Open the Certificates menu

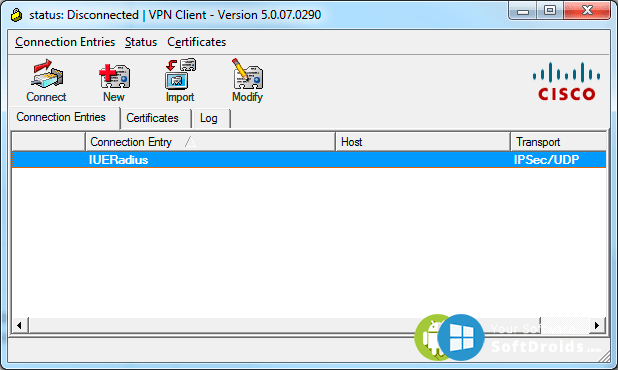point(196,42)
